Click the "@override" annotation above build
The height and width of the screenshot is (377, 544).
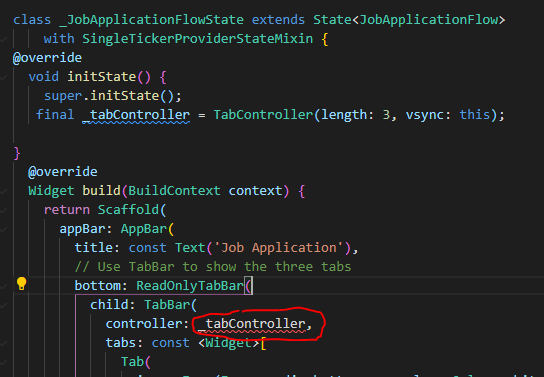(63, 172)
